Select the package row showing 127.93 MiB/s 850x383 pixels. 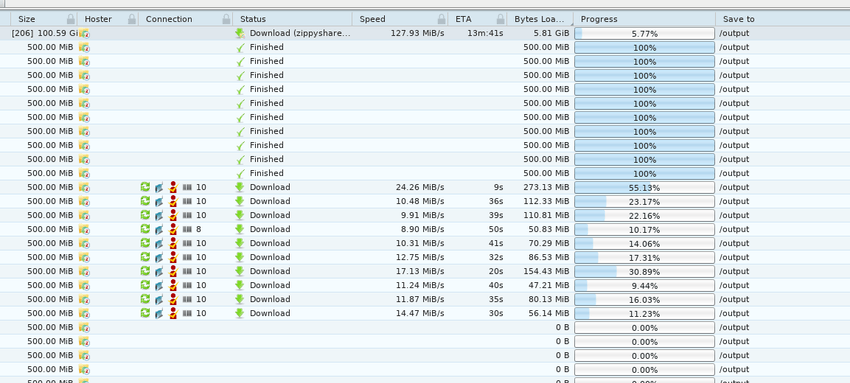coord(425,33)
